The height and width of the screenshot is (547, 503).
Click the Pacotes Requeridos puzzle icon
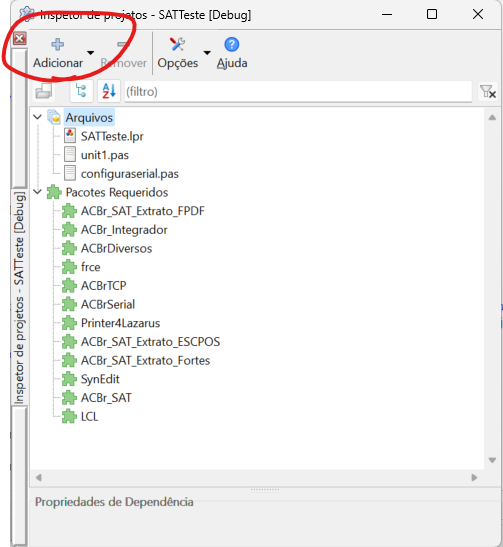(x=54, y=192)
